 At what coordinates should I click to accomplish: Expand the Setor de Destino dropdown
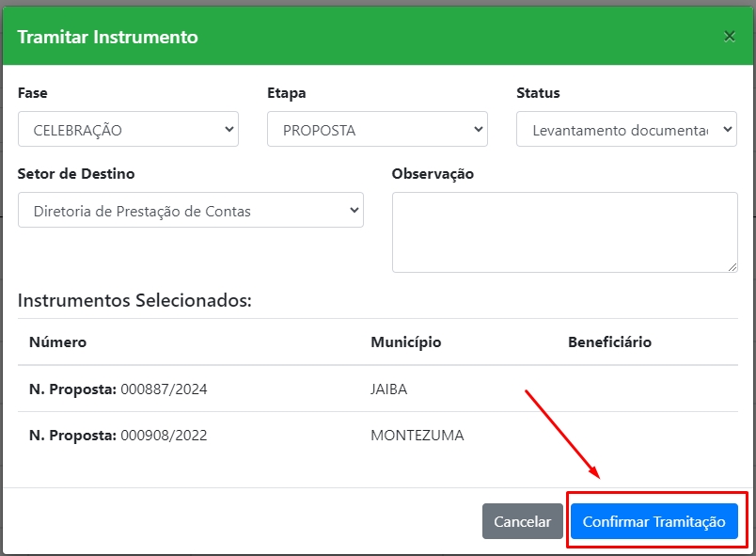click(190, 211)
